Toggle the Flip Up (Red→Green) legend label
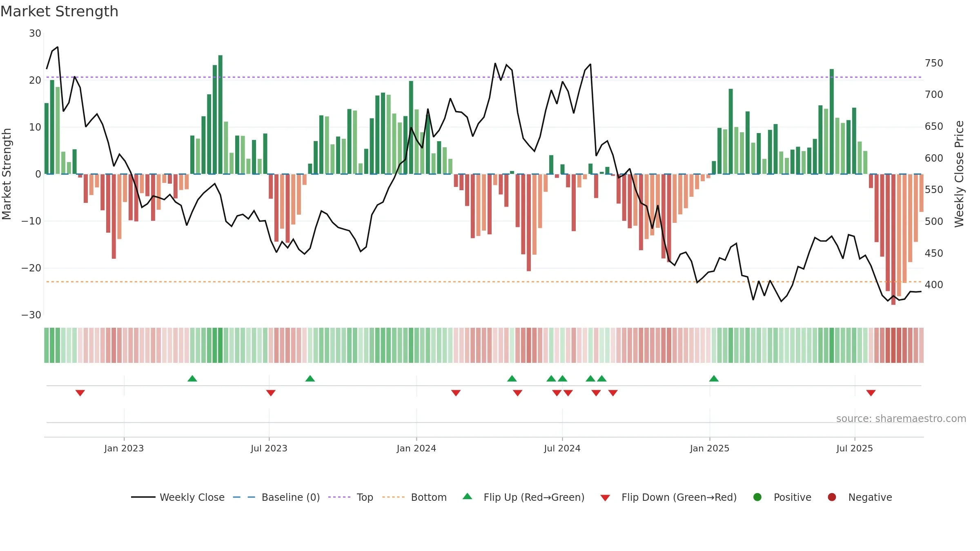The width and height of the screenshot is (980, 551). pyautogui.click(x=534, y=498)
